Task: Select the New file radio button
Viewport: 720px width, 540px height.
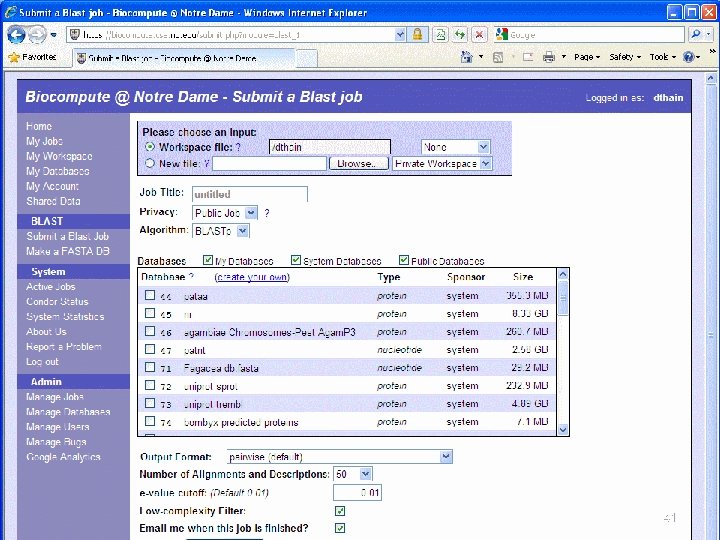Action: click(150, 163)
